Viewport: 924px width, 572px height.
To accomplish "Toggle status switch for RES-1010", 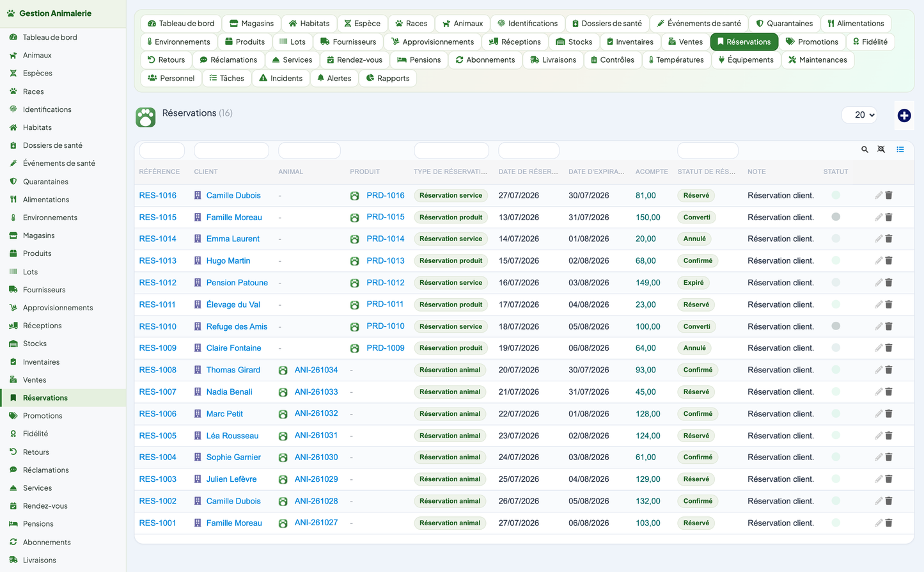I will coord(836,326).
